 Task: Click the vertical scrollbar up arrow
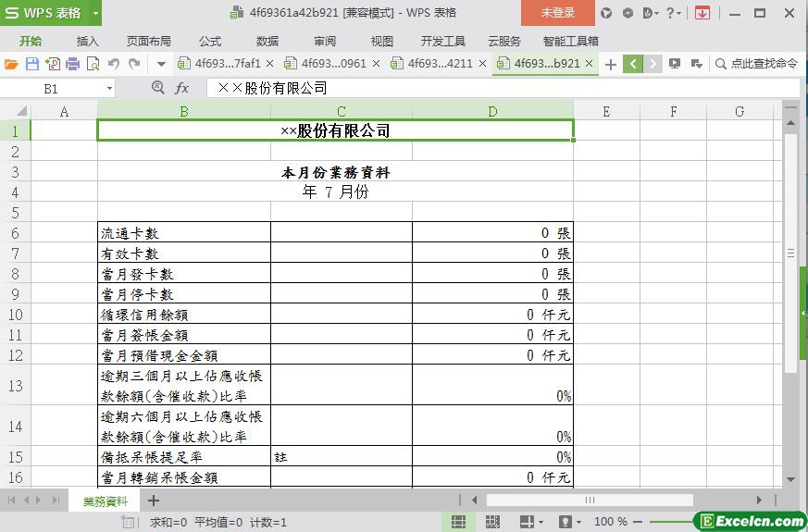tap(790, 124)
